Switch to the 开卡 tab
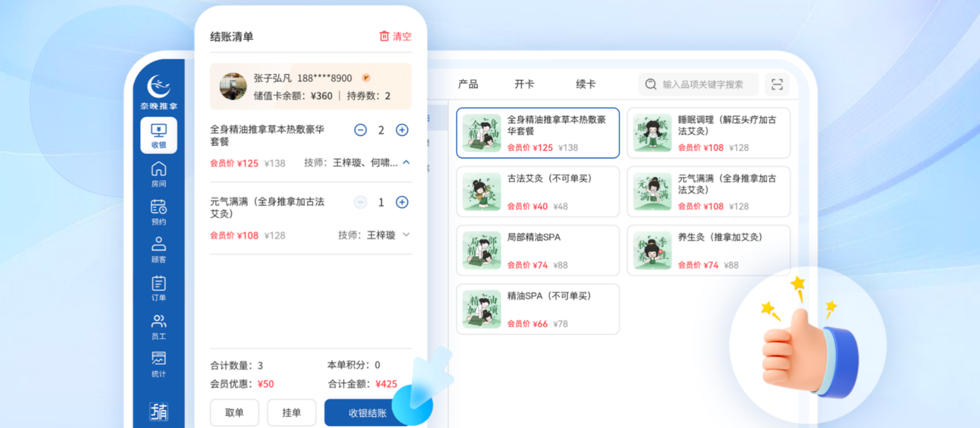 524,84
